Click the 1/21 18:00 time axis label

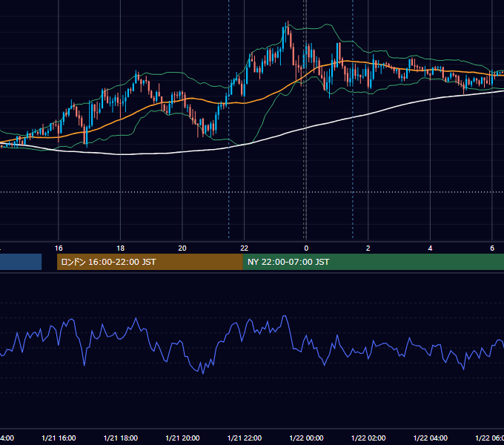[121, 438]
